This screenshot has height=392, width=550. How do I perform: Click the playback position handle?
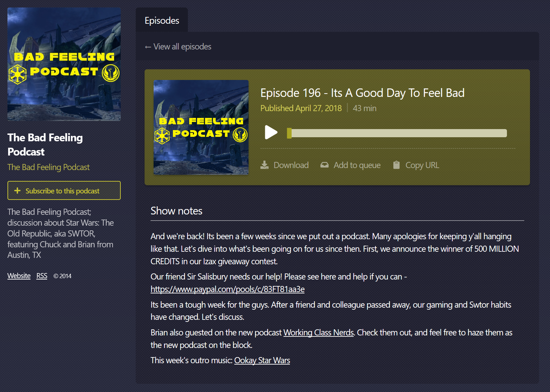(x=289, y=133)
